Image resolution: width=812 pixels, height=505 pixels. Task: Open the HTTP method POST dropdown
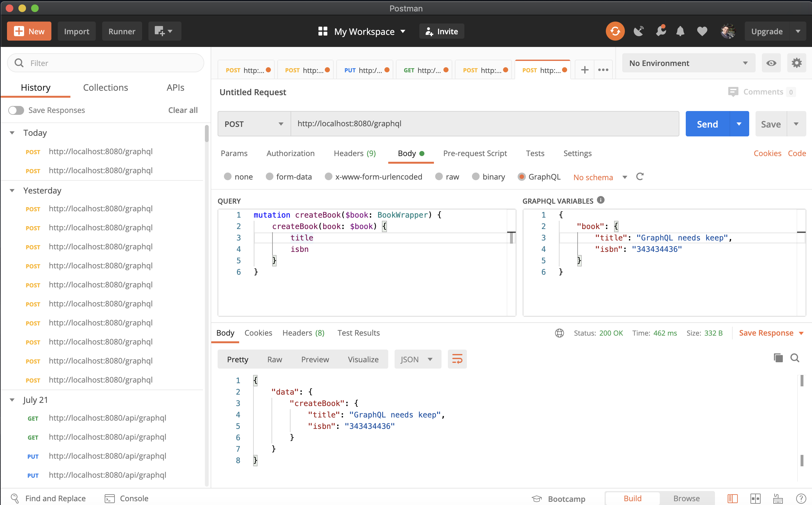254,124
